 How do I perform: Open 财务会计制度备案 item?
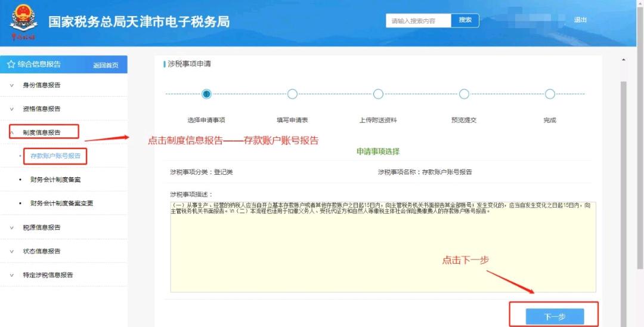pyautogui.click(x=55, y=180)
